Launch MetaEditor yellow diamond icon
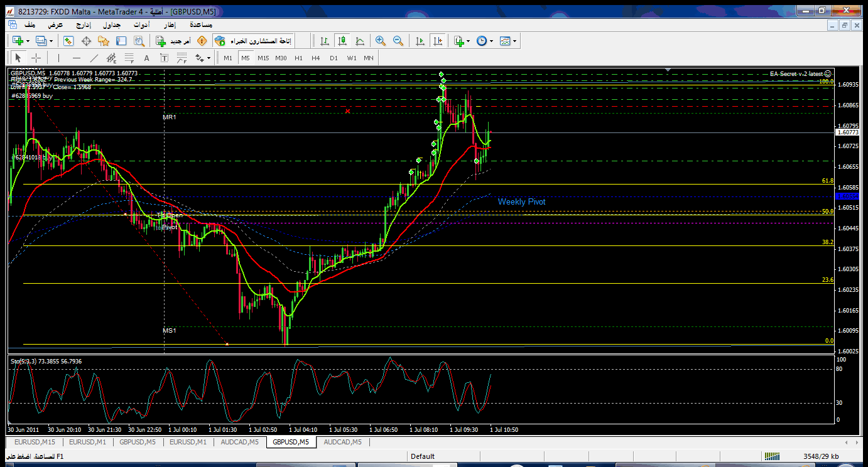The image size is (868, 467). tap(202, 41)
